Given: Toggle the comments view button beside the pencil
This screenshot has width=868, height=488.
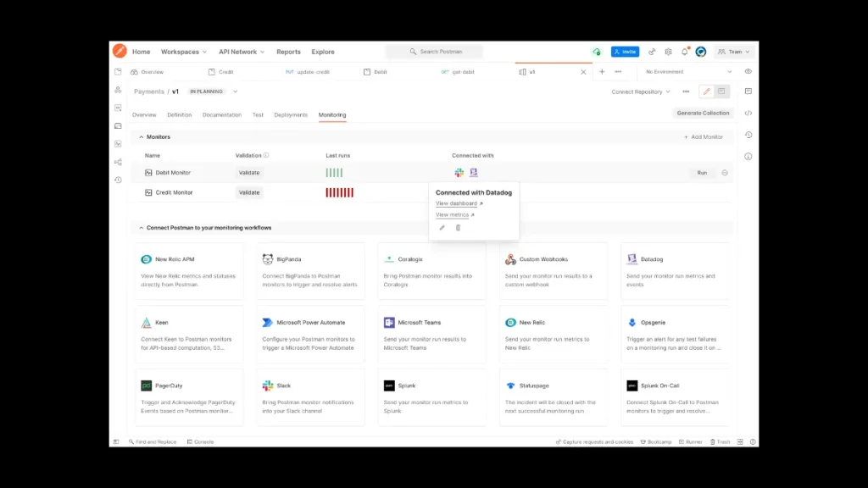Looking at the screenshot, I should pos(721,91).
